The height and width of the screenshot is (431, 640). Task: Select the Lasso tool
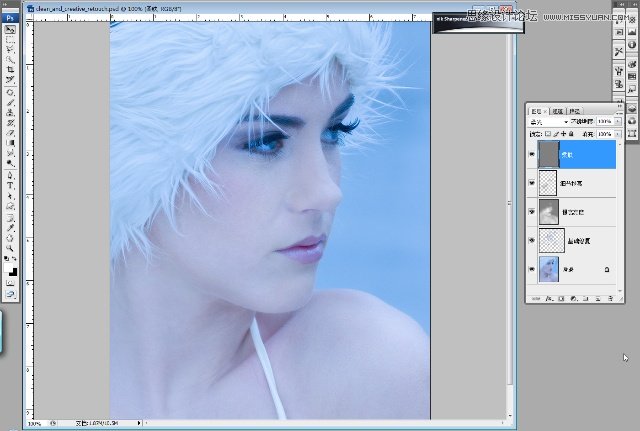(x=10, y=50)
